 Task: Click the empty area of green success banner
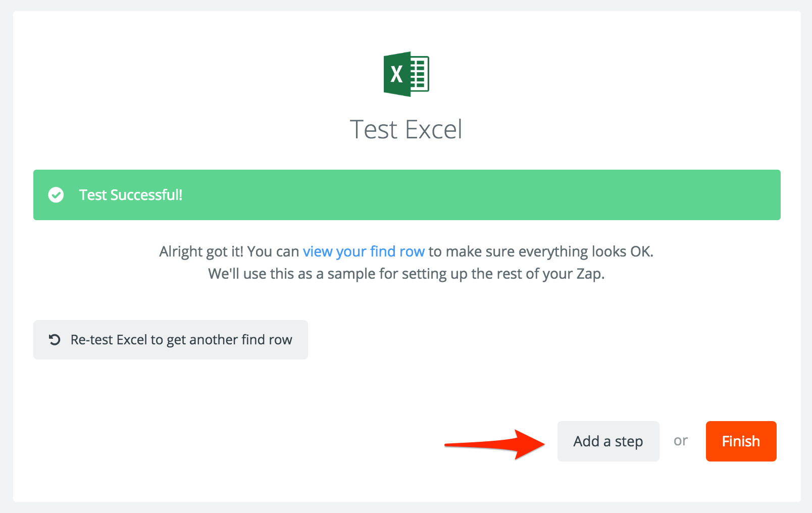(480, 195)
